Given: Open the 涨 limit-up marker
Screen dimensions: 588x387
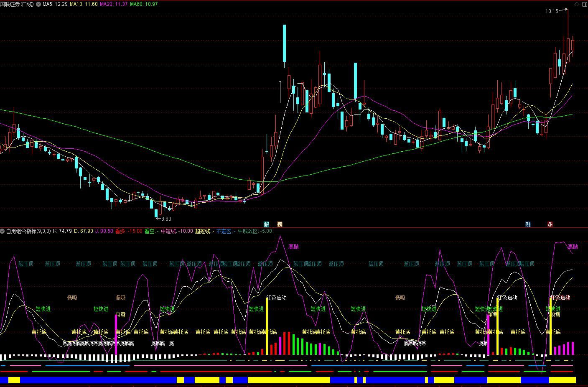Looking at the screenshot, I should pyautogui.click(x=550, y=224).
